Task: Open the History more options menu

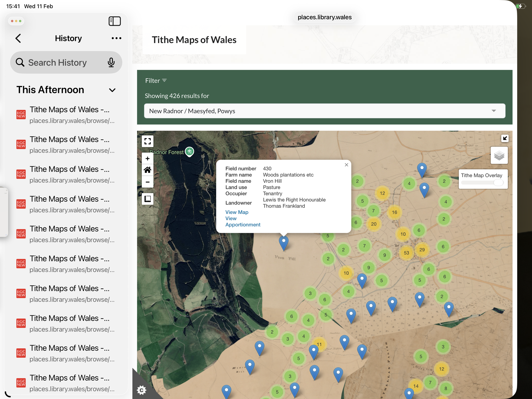Action: 116,38
